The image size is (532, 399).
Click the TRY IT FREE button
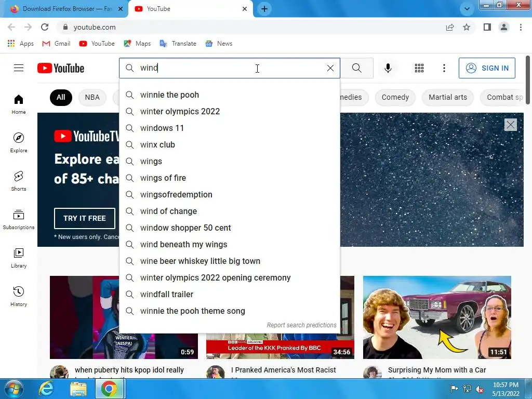pos(85,218)
